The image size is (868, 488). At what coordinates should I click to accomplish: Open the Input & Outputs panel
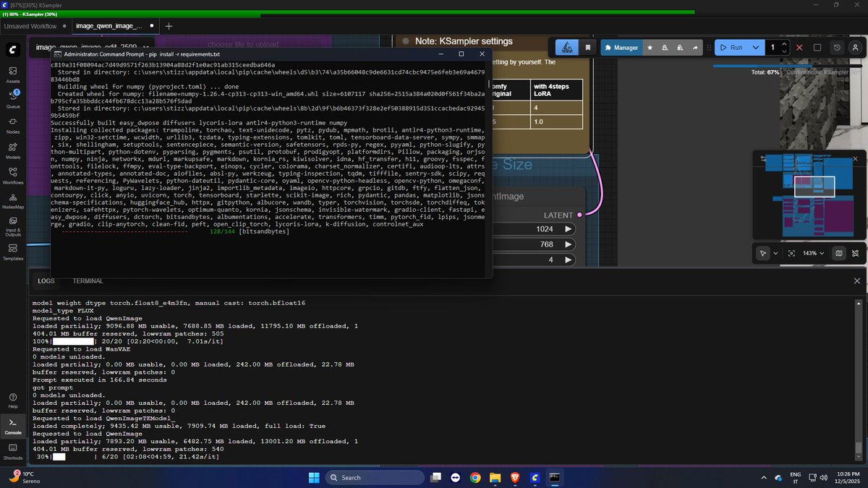(x=13, y=227)
